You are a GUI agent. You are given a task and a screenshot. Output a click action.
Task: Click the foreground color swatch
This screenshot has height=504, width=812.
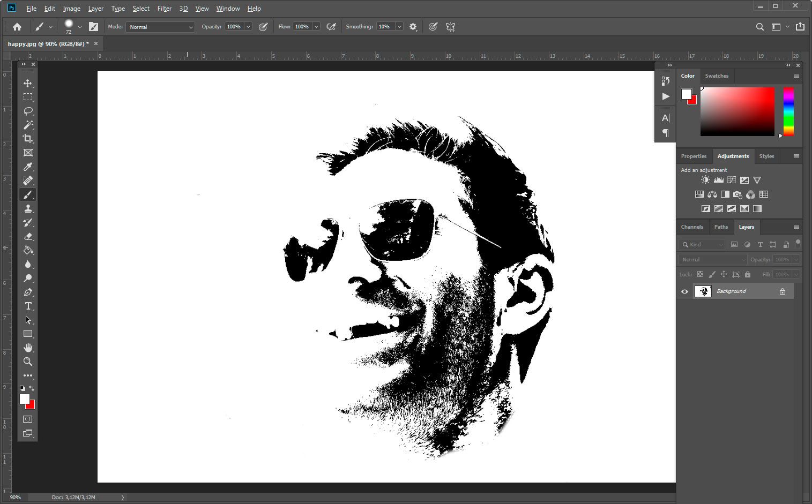pyautogui.click(x=24, y=399)
